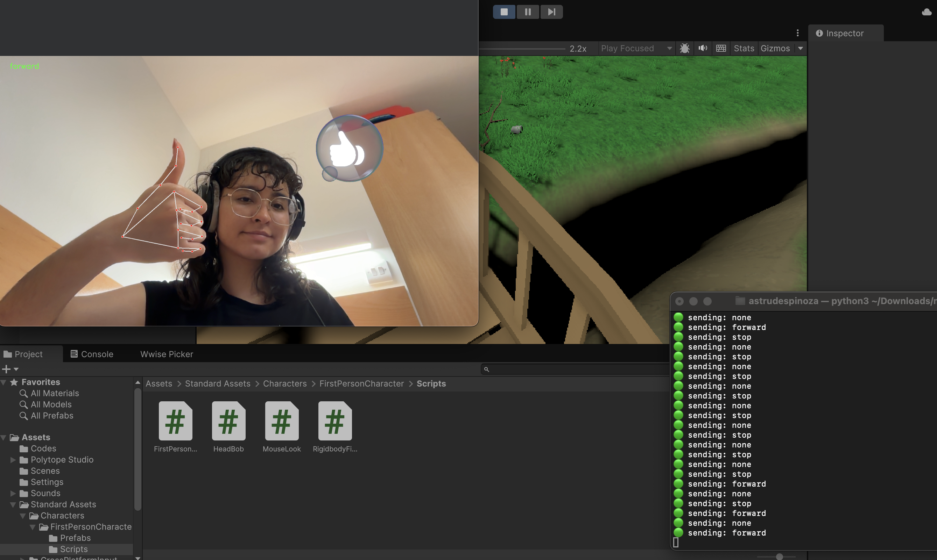Expand the Polytope Studio folder
The height and width of the screenshot is (560, 937).
pyautogui.click(x=13, y=460)
